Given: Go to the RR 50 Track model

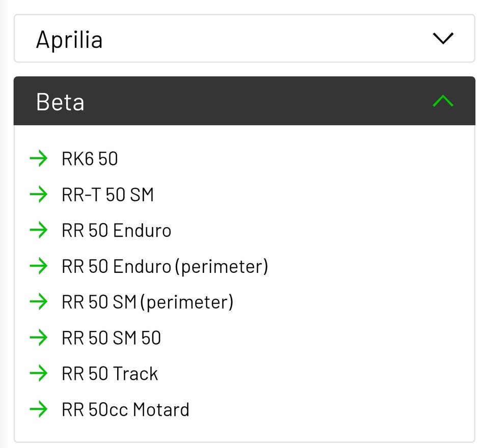Looking at the screenshot, I should coord(110,374).
